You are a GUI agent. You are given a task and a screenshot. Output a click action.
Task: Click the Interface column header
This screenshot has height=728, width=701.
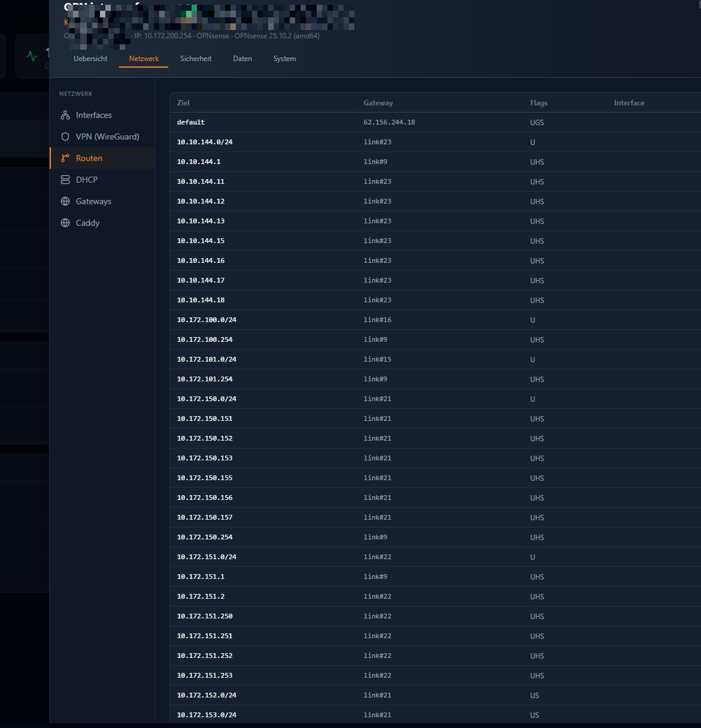pyautogui.click(x=629, y=103)
